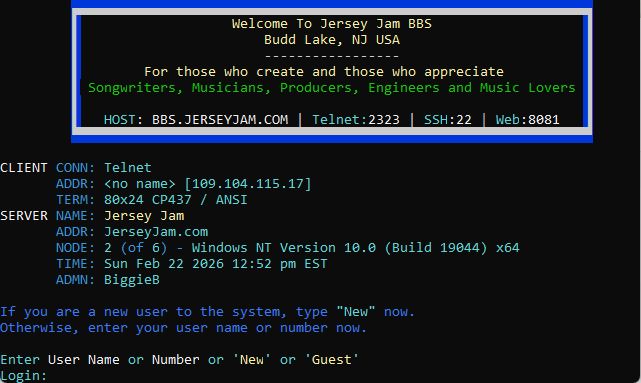The image size is (641, 383).
Task: Click the time 'Sun Feb 22 2026 12:52 pm EST'
Action: (216, 264)
